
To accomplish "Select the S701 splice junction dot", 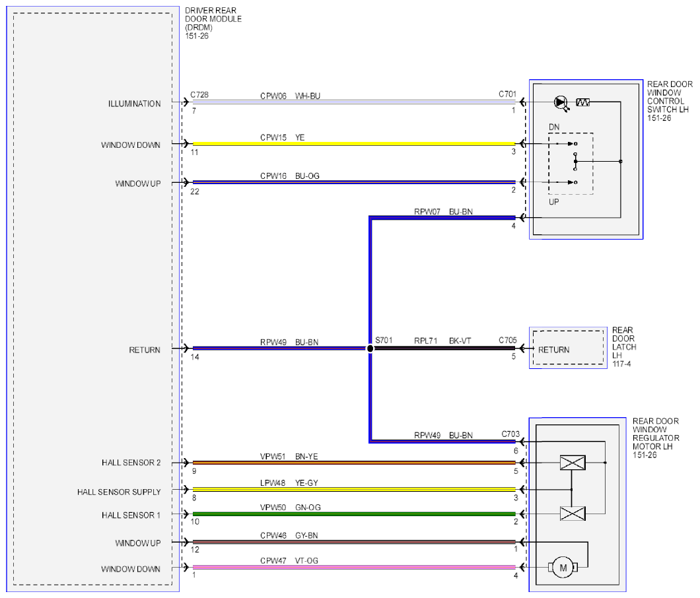I will [x=370, y=349].
